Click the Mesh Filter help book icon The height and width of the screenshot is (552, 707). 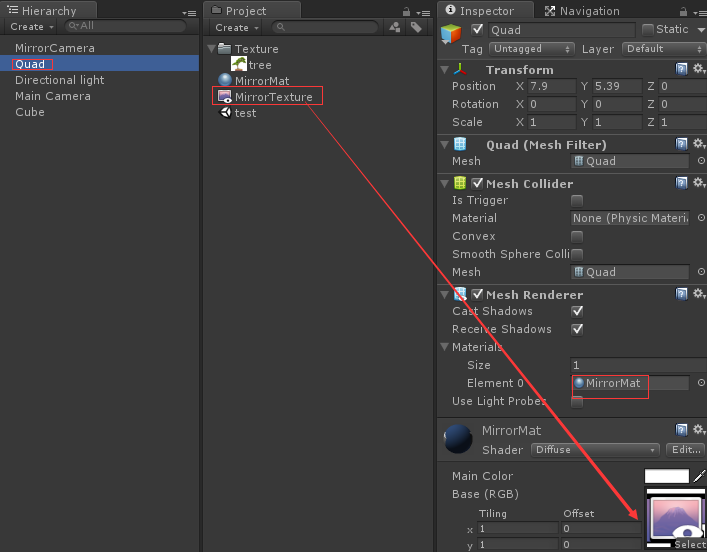(x=682, y=145)
